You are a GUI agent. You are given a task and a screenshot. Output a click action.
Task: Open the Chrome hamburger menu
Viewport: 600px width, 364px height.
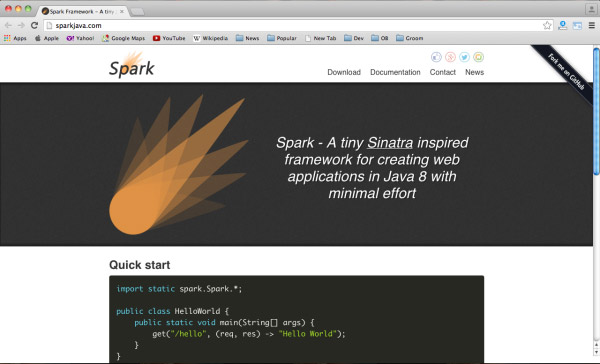click(592, 25)
